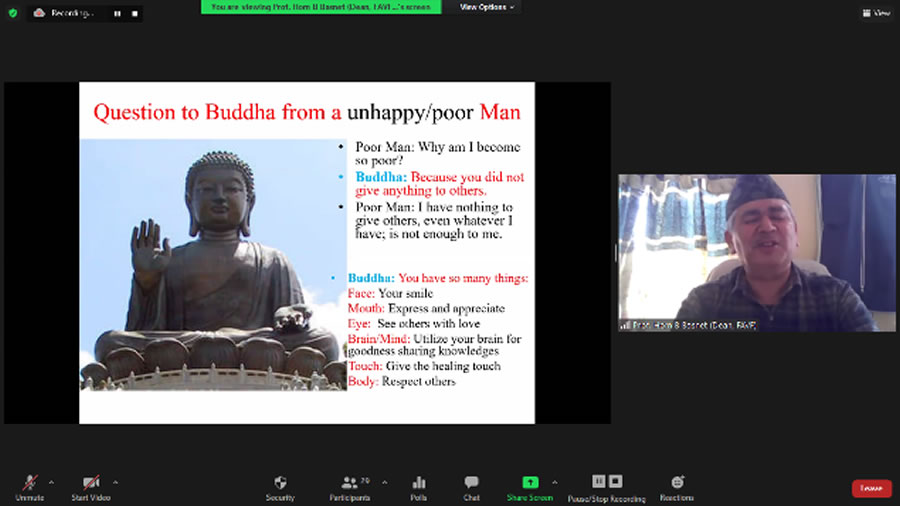Click the green Share Screen button
The height and width of the screenshot is (506, 900).
530,488
